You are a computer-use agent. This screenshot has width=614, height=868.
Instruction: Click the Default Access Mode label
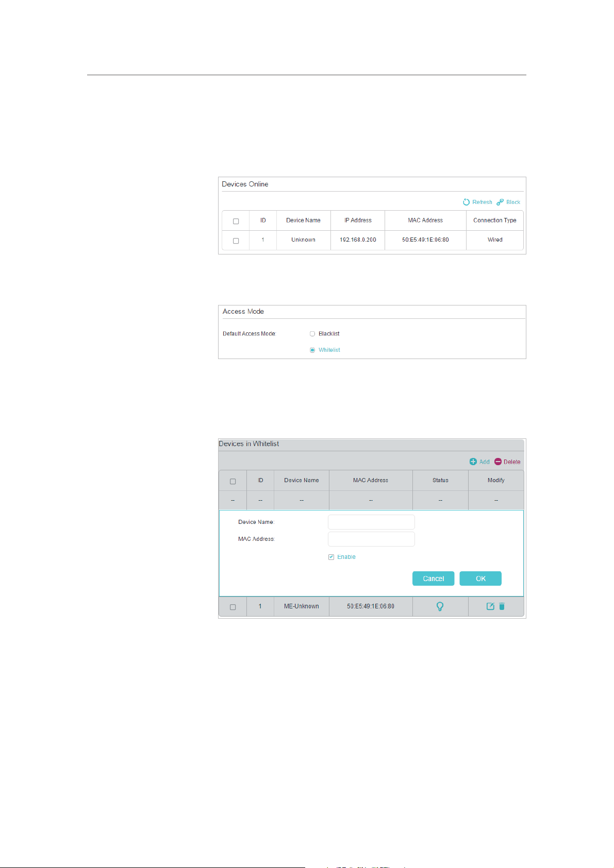pyautogui.click(x=250, y=334)
